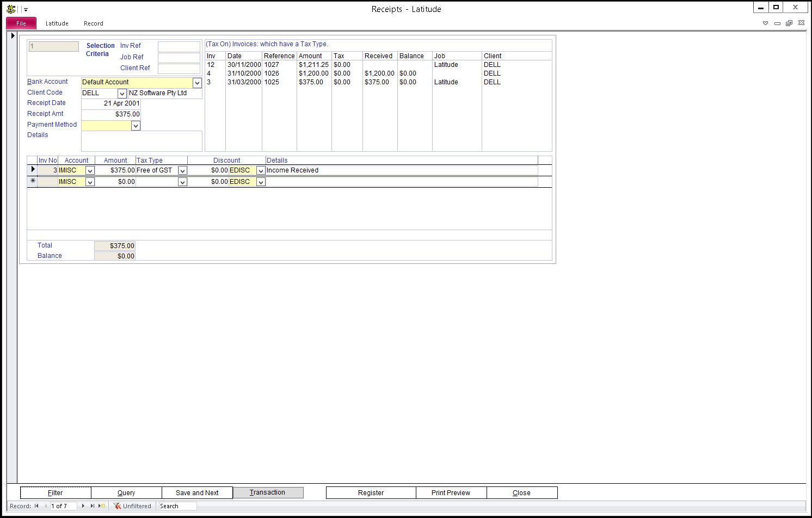
Task: Open the Client Code dropdown
Action: pos(122,94)
